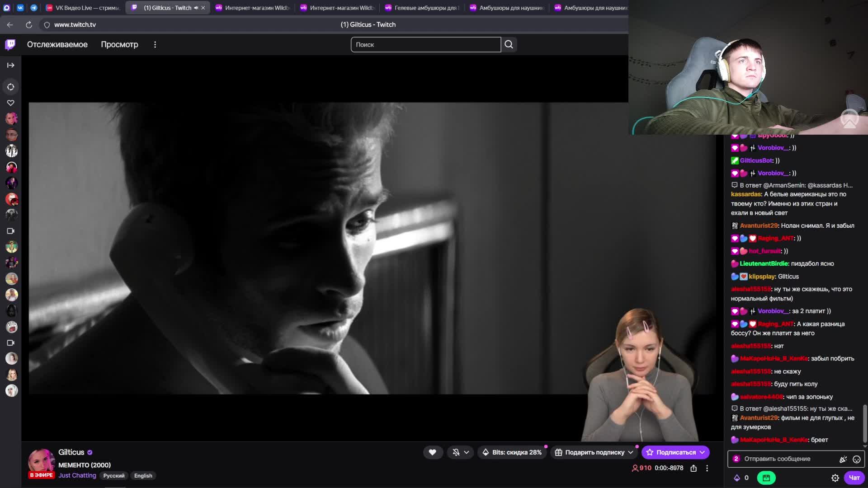Switch to VK Видео Live browser tab

[x=83, y=8]
